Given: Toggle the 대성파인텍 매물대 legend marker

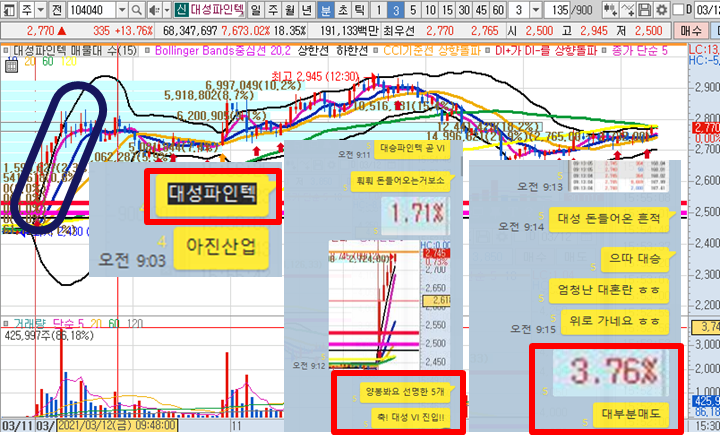Looking at the screenshot, I should [6, 50].
